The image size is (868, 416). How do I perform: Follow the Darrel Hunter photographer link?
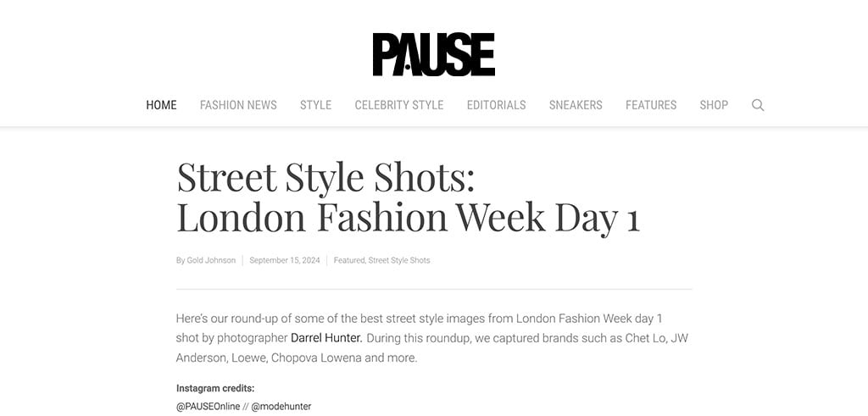(325, 338)
